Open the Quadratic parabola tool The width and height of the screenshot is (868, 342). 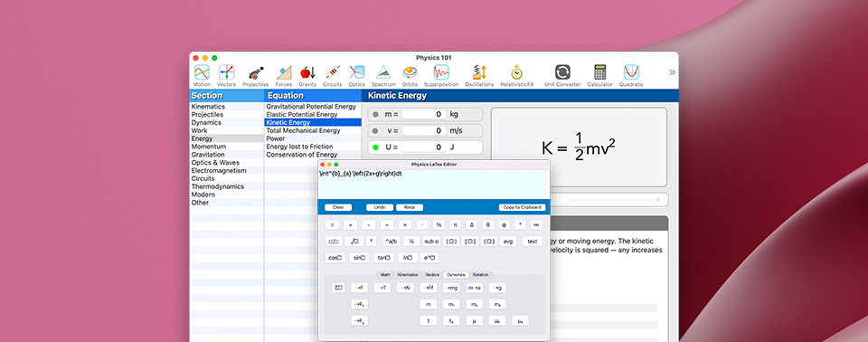point(631,76)
